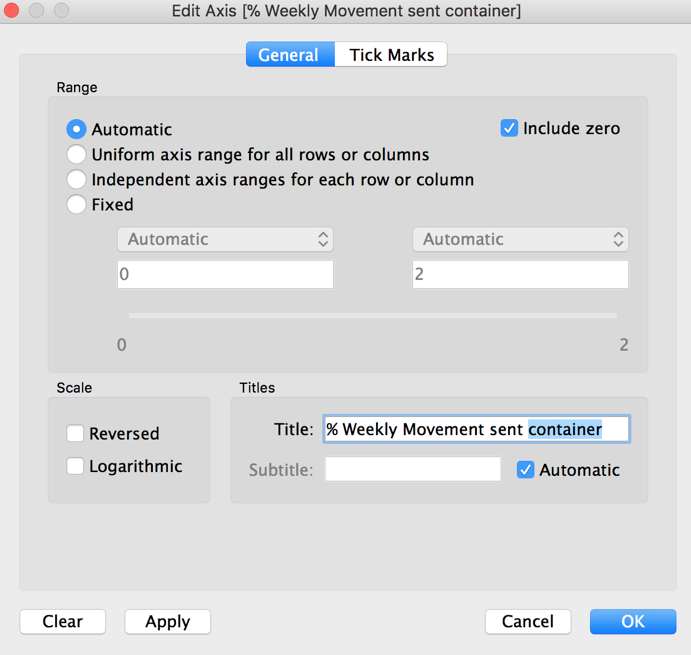Image resolution: width=691 pixels, height=655 pixels.
Task: Select the Automatic range radio button
Action: coord(76,130)
